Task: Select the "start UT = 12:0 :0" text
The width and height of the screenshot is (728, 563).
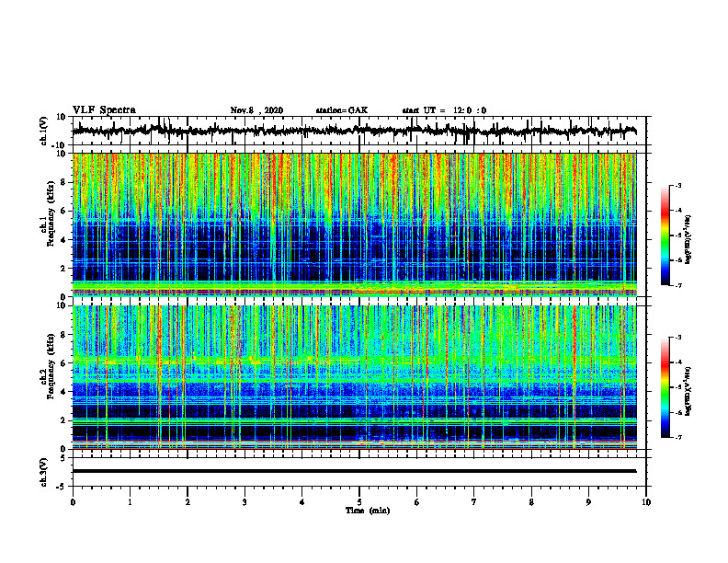Action: click(444, 110)
